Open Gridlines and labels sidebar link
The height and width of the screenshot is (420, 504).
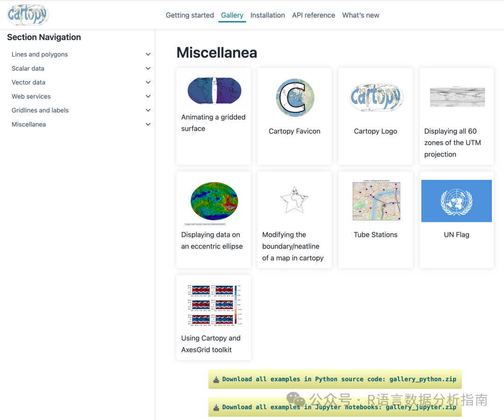[x=40, y=110]
